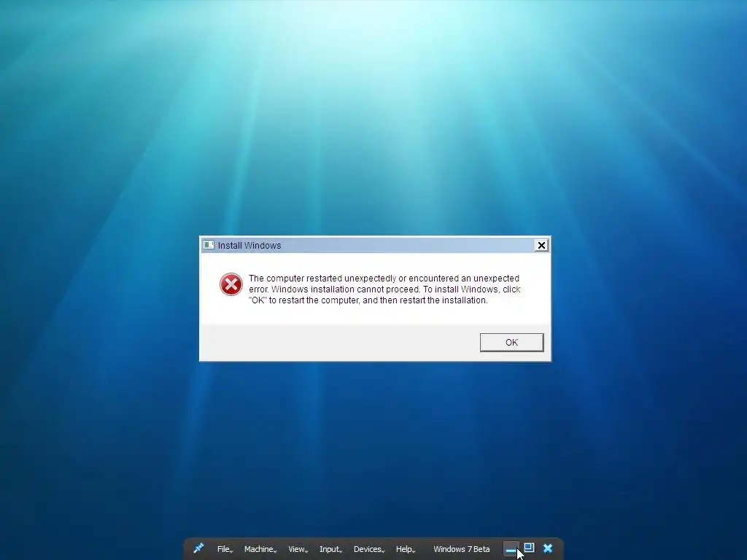Open the Help menu
This screenshot has width=747, height=560.
point(406,549)
